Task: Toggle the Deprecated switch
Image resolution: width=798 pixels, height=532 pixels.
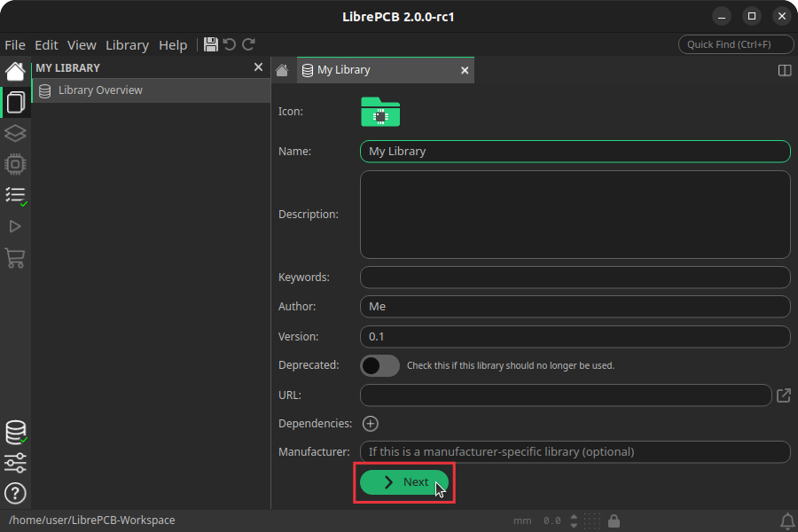Action: [x=379, y=365]
